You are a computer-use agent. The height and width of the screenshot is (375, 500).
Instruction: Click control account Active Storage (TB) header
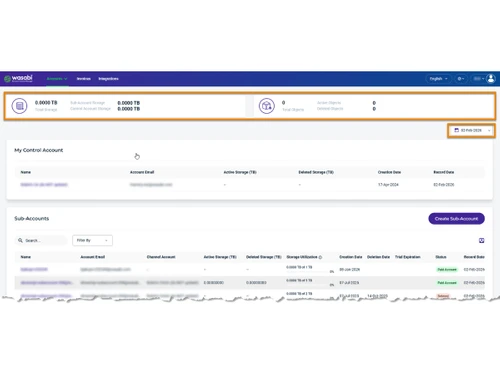tap(240, 172)
